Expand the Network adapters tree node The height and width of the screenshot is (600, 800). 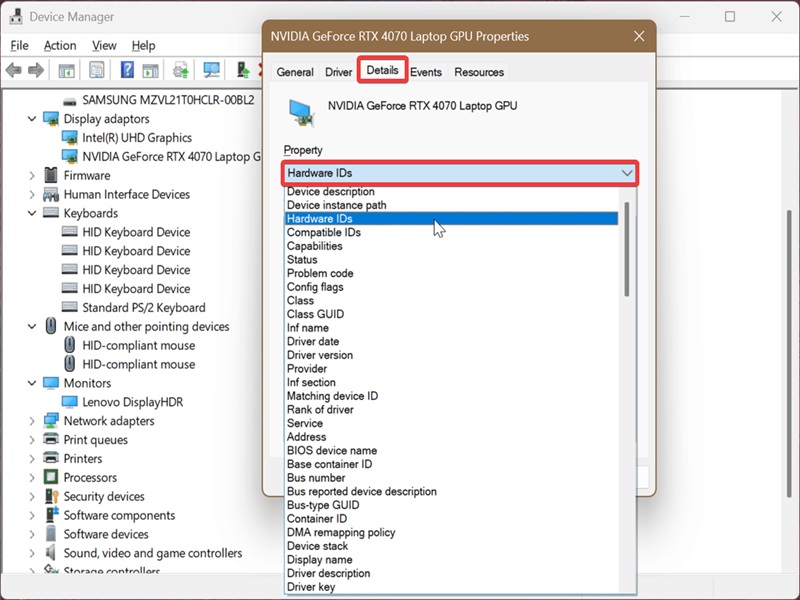click(32, 421)
